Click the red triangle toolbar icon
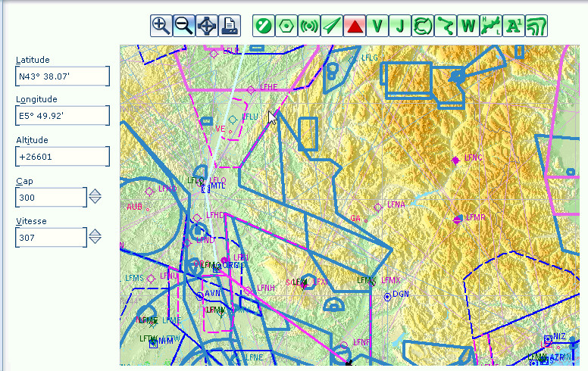The width and height of the screenshot is (588, 371). click(x=355, y=26)
